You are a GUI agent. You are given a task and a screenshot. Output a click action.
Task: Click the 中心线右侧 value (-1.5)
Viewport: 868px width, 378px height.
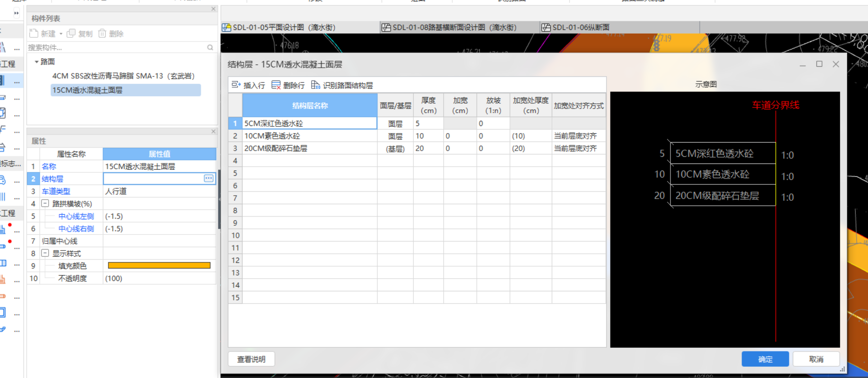pyautogui.click(x=160, y=228)
